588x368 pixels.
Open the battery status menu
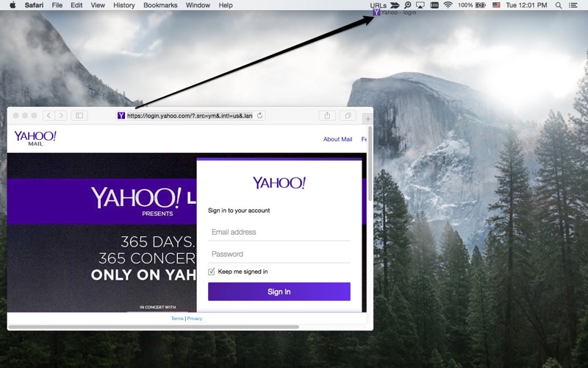coord(472,5)
